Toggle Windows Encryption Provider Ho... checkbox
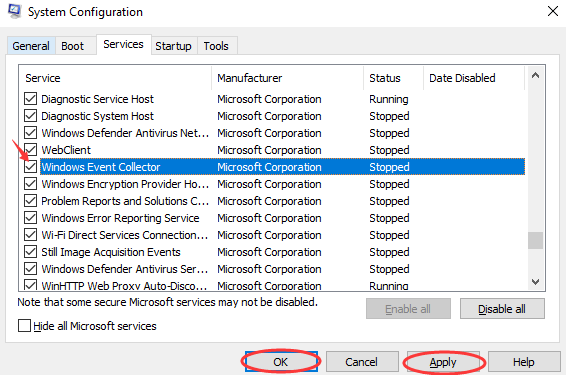The height and width of the screenshot is (375, 566). (x=30, y=183)
